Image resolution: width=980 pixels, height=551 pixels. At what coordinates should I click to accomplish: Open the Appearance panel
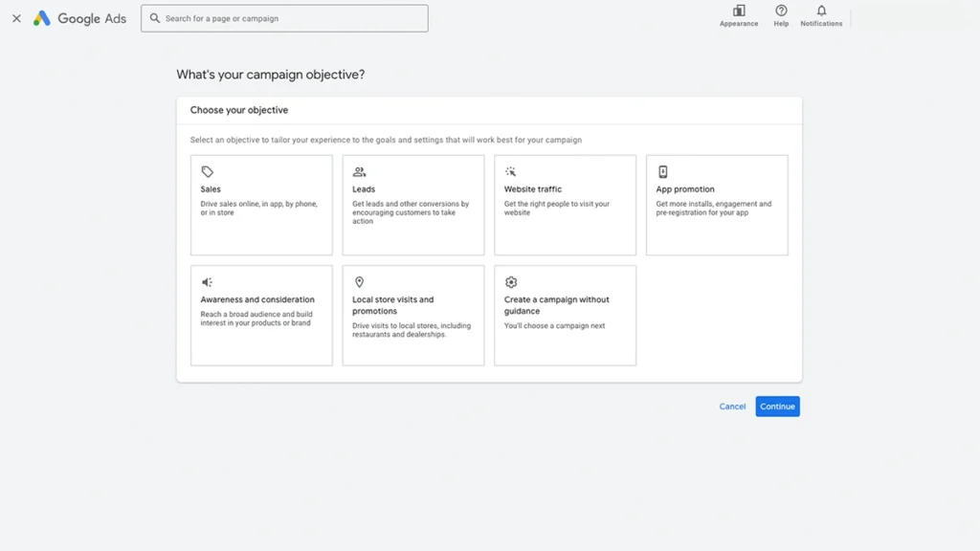(x=739, y=16)
